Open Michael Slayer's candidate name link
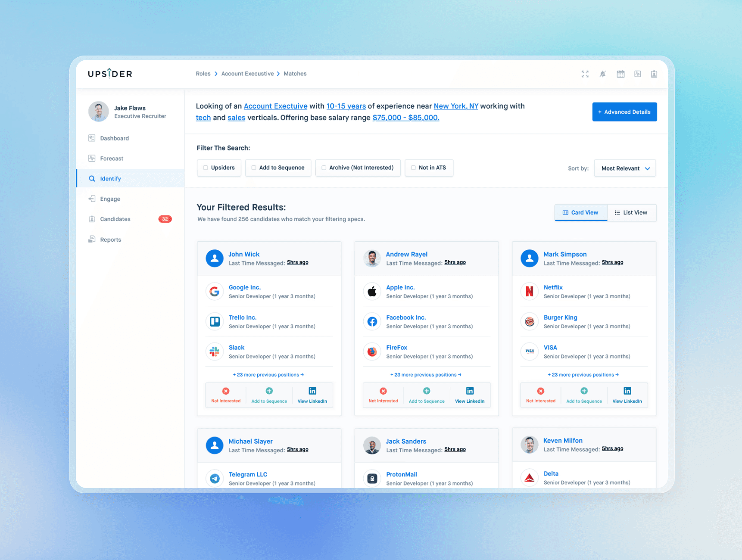The width and height of the screenshot is (742, 560). 250,441
